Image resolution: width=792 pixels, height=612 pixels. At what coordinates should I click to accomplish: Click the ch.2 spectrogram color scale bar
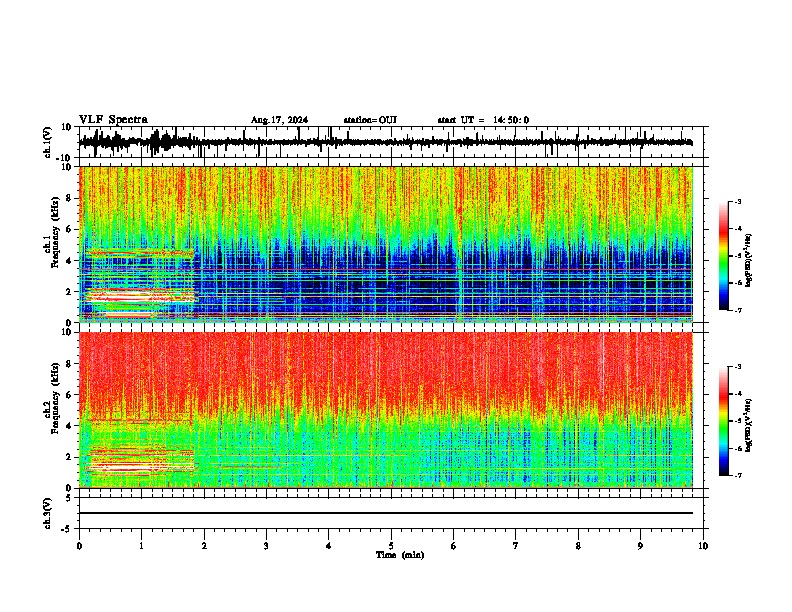pyautogui.click(x=723, y=421)
